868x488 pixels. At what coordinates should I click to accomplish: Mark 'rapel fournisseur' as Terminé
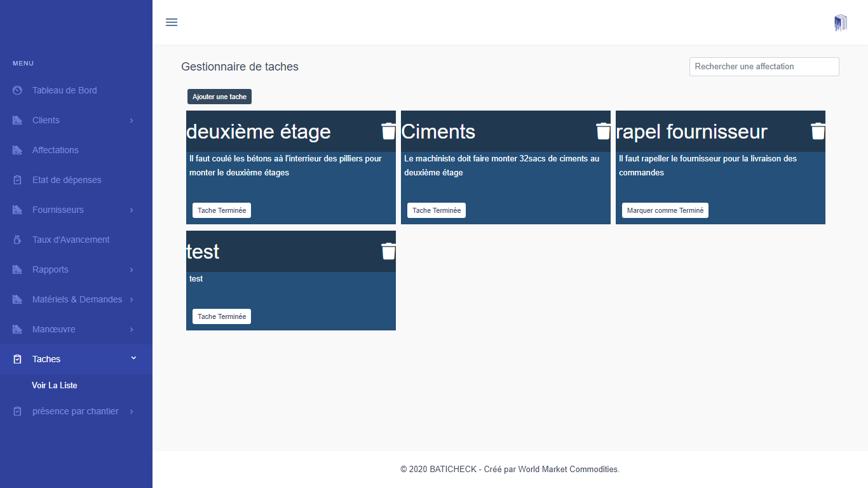click(x=665, y=210)
